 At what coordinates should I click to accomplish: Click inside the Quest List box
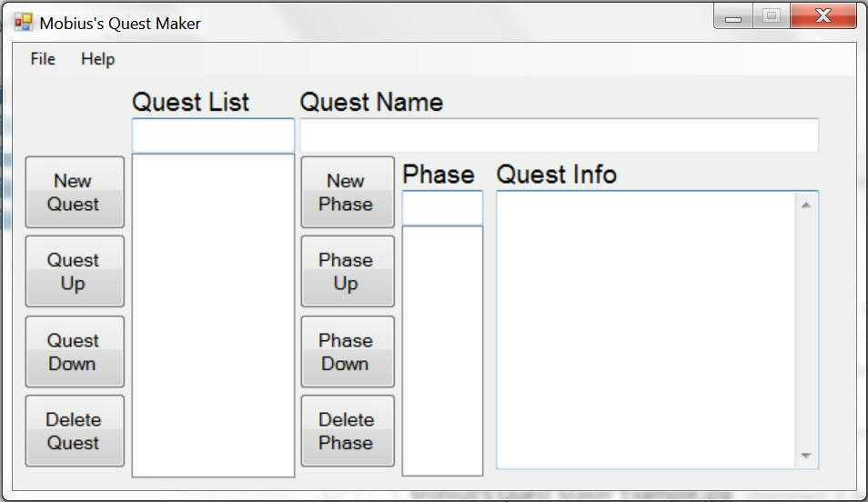pos(213,315)
